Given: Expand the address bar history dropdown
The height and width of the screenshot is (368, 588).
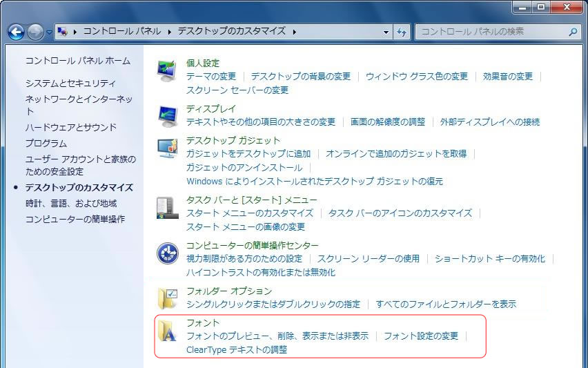Looking at the screenshot, I should click(386, 32).
